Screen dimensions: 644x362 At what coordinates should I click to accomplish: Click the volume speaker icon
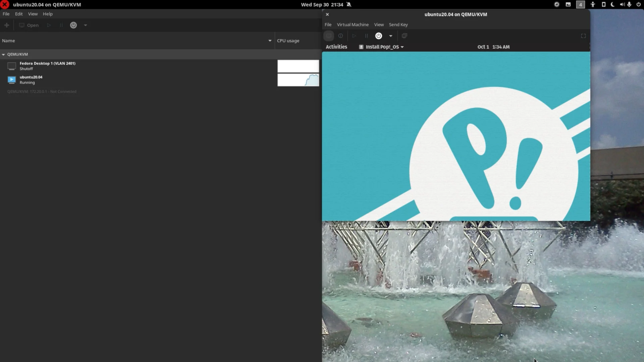click(622, 4)
